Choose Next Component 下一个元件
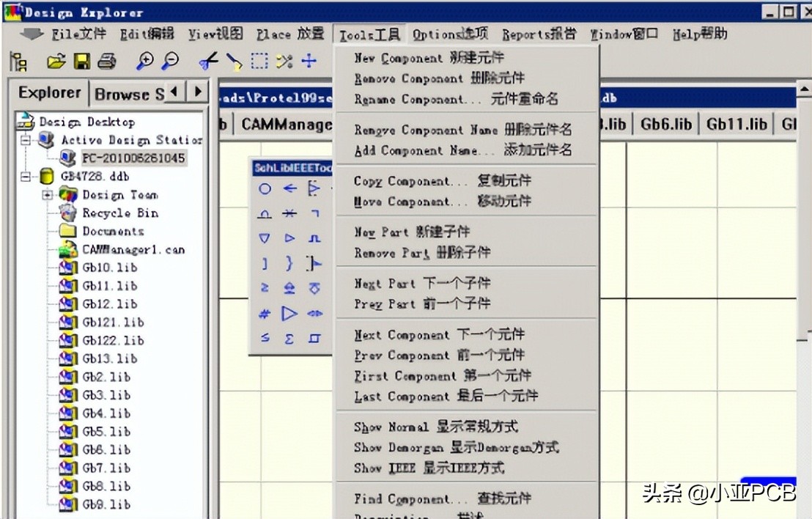Viewport: 812px width, 519px height. click(439, 334)
